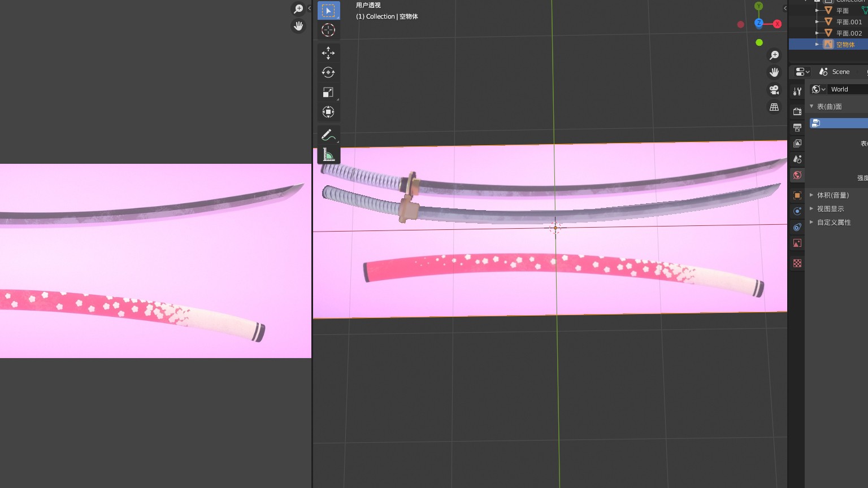Select the 空物体 item in the outliner
Screen dimensions: 868x488
[x=845, y=45]
